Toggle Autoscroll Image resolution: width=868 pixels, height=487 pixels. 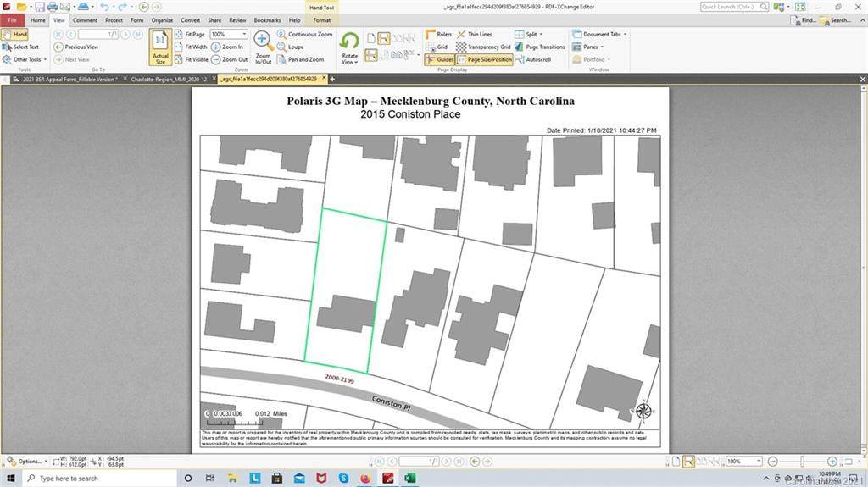pyautogui.click(x=533, y=59)
